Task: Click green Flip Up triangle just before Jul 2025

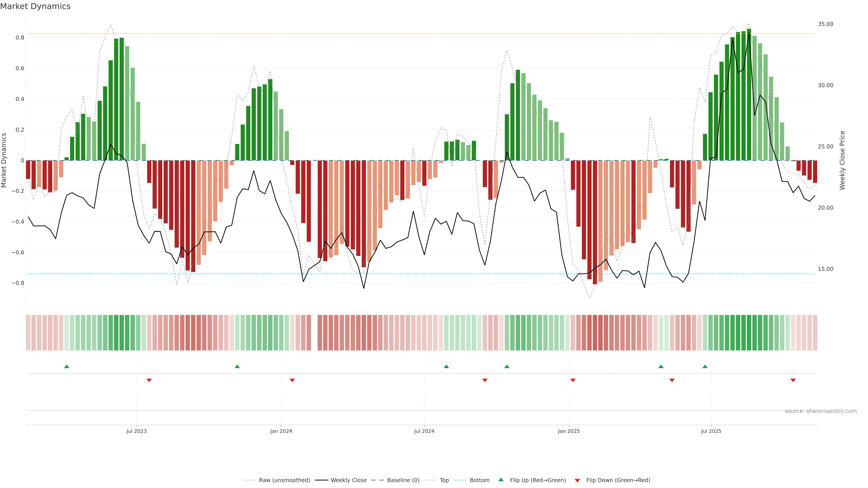Action: pyautogui.click(x=705, y=366)
